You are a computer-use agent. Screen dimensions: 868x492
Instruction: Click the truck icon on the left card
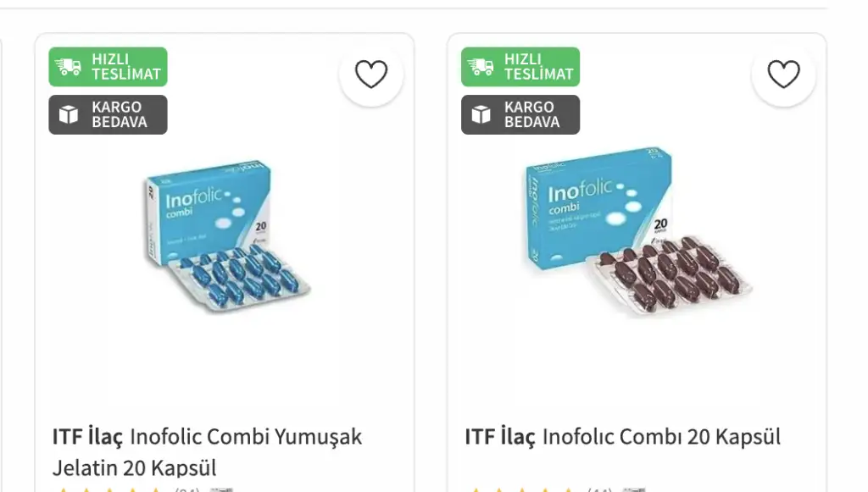point(68,67)
